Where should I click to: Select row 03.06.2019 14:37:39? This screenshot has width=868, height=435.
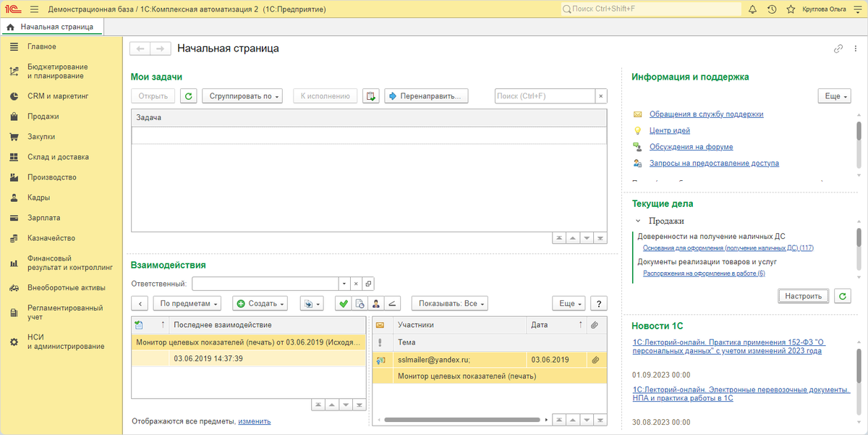pos(249,358)
